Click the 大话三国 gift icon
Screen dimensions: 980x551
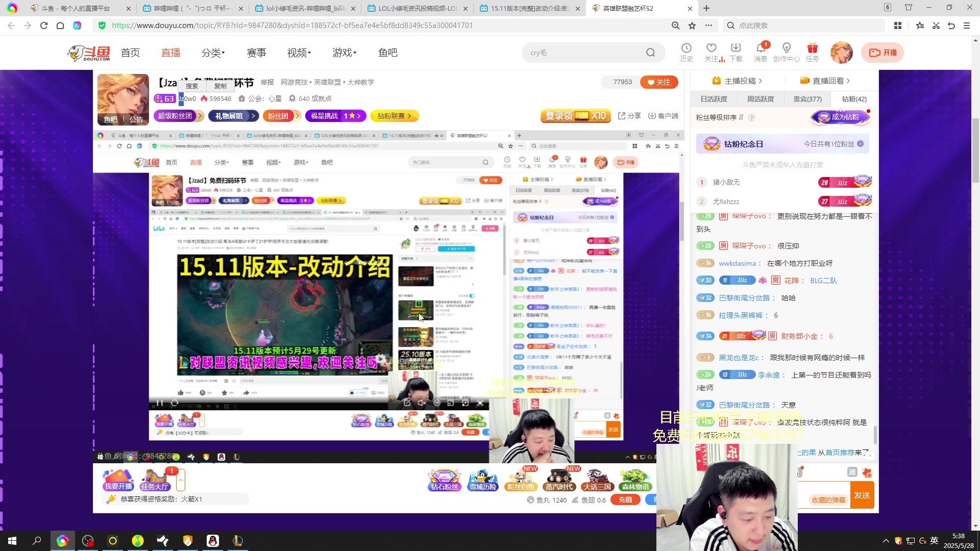click(x=597, y=480)
